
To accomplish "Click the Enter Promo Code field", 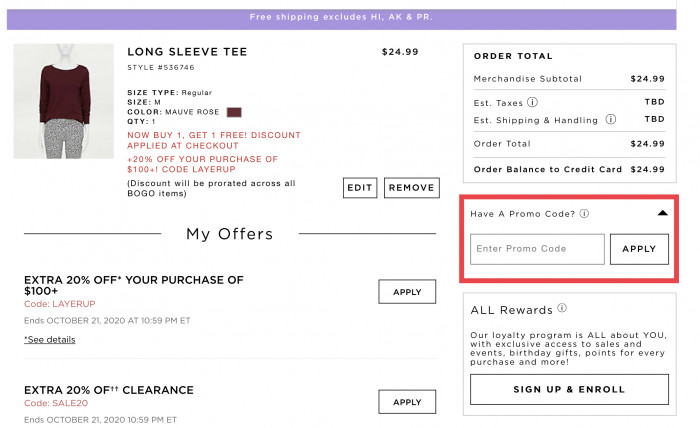I will [537, 249].
